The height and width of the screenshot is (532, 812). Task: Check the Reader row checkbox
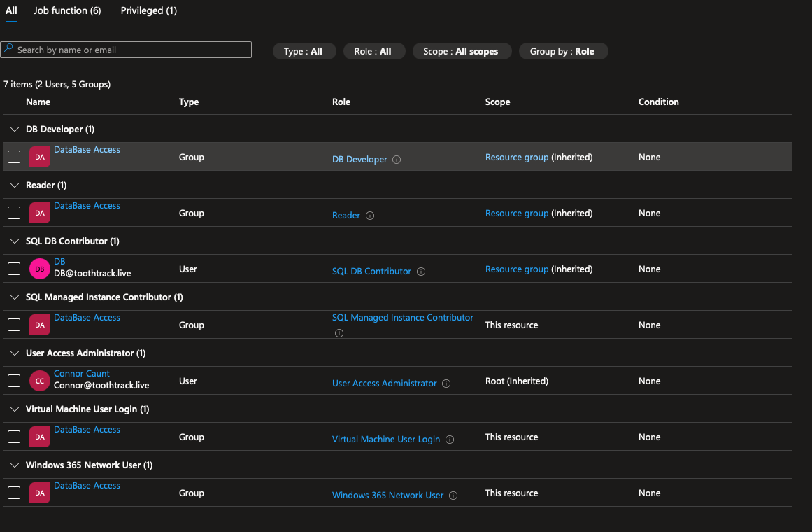14,213
